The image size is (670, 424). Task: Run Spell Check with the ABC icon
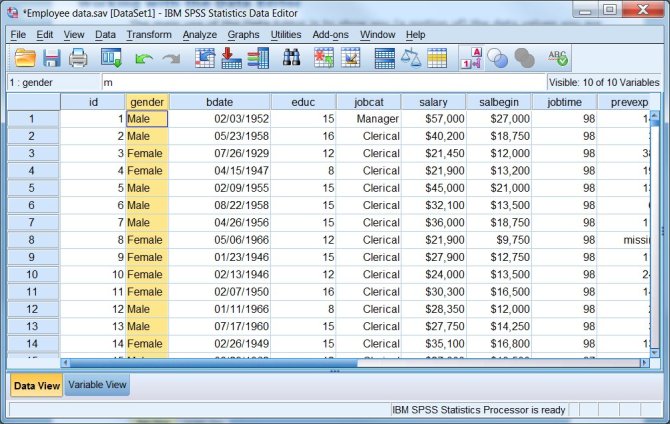click(x=558, y=58)
